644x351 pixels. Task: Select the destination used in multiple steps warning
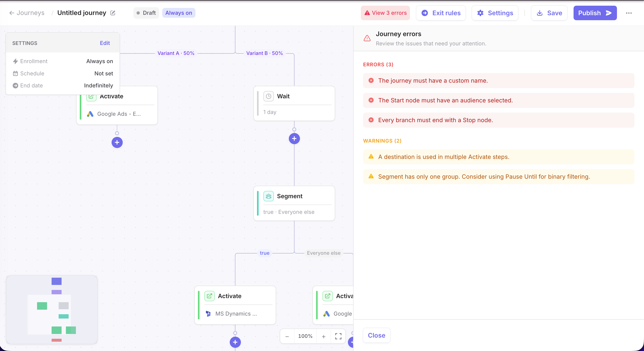499,157
